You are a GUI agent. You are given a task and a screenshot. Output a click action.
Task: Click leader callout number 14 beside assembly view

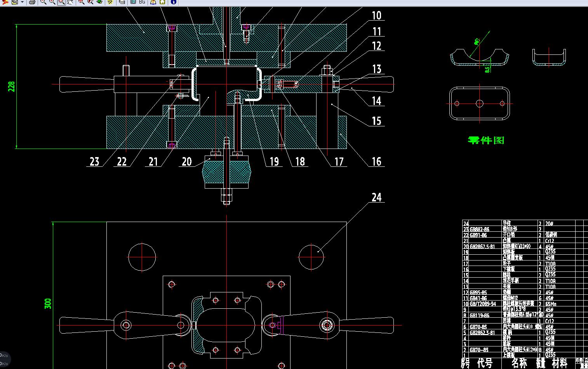pos(377,101)
